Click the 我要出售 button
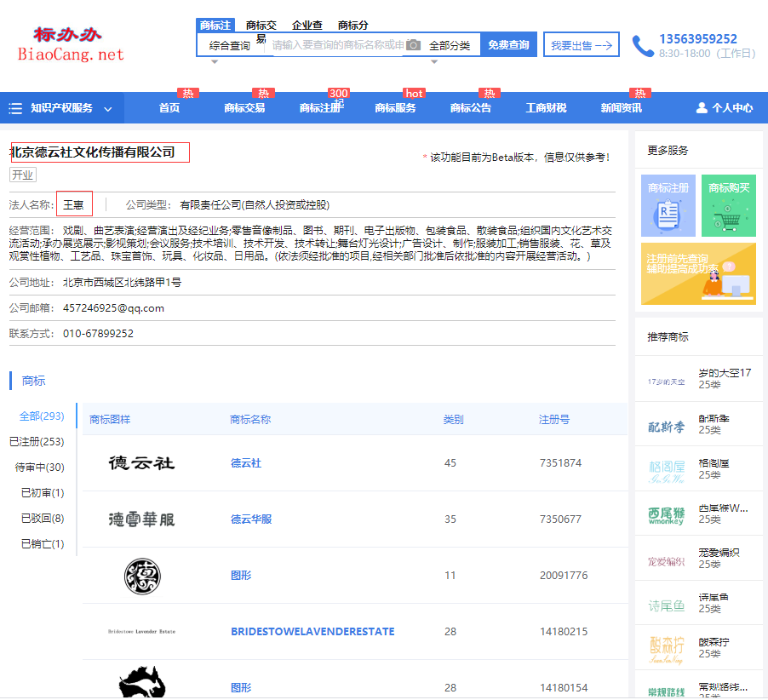 pos(582,44)
